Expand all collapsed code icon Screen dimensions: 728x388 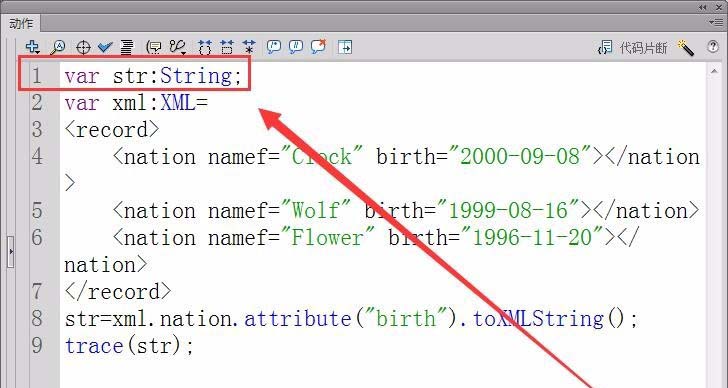click(249, 47)
